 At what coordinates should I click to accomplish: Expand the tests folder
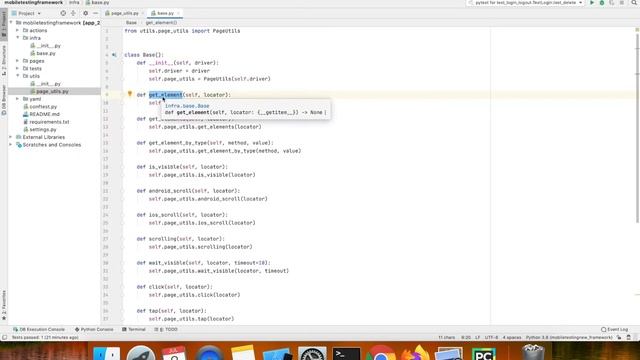(18, 68)
